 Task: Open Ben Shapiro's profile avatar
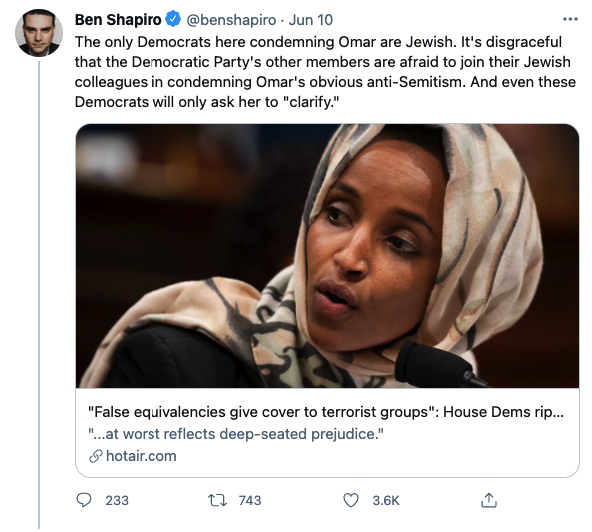coord(39,33)
